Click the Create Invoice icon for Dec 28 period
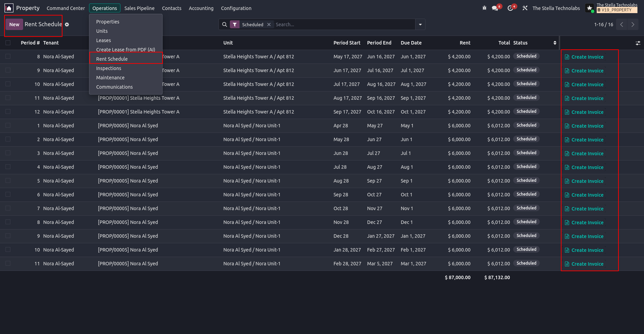The height and width of the screenshot is (334, 644). pyautogui.click(x=567, y=236)
